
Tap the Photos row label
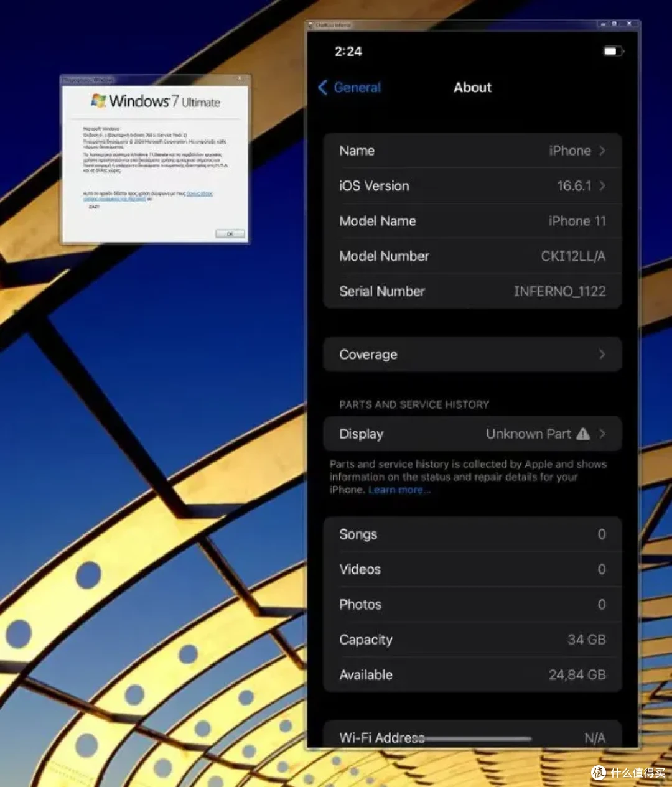(361, 605)
